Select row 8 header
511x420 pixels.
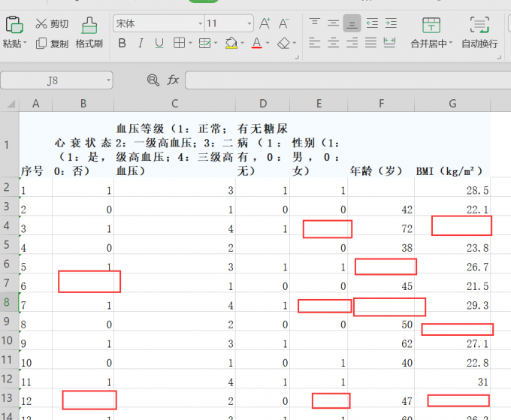point(10,302)
